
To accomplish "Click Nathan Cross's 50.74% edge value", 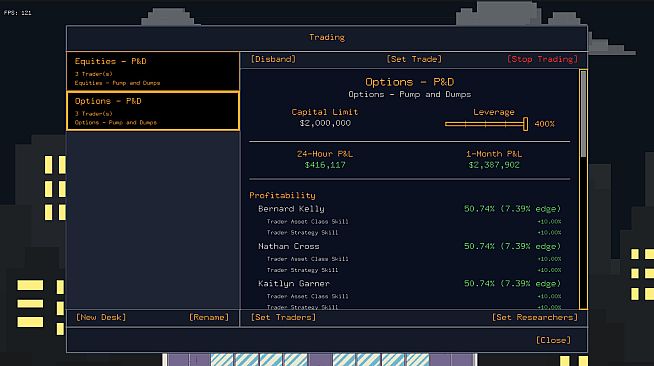I will pyautogui.click(x=512, y=246).
